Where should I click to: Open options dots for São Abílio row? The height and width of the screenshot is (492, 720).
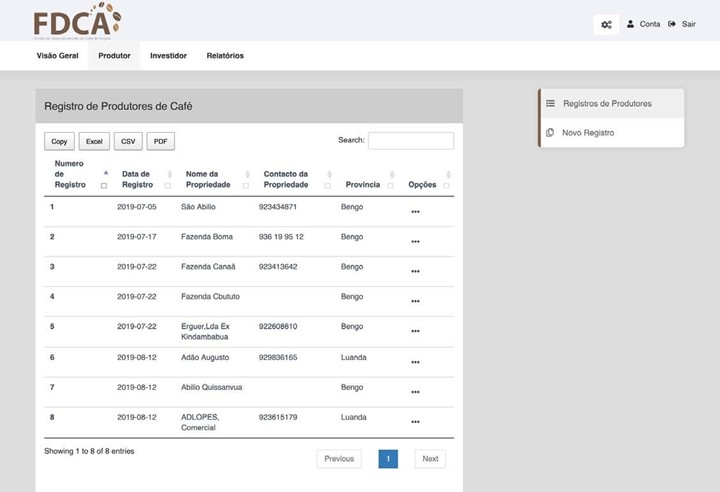tap(415, 211)
